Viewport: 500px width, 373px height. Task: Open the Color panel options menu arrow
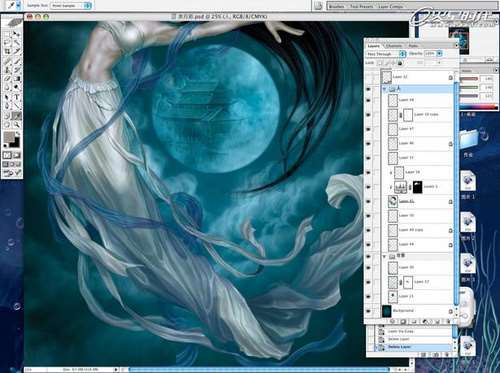pos(496,70)
